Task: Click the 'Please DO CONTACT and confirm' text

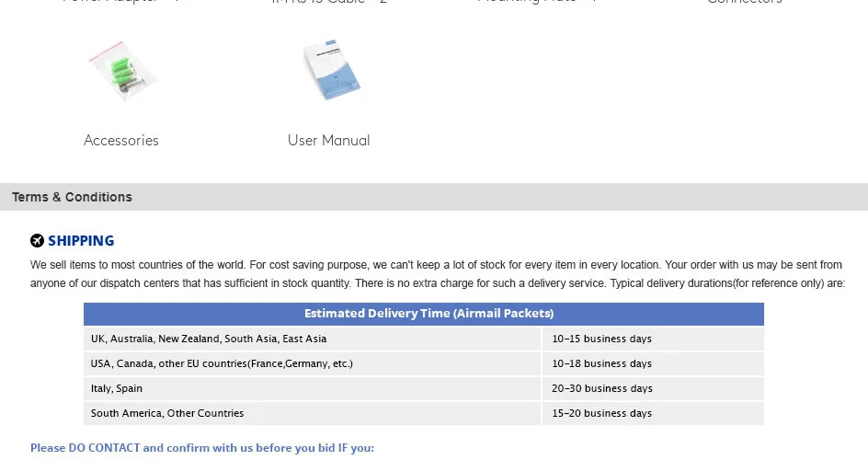Action: click(202, 448)
